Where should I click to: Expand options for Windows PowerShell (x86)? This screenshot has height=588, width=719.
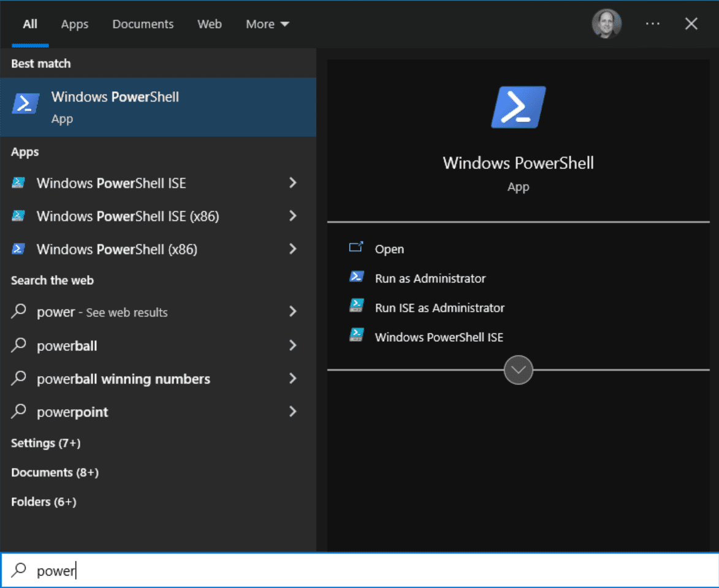point(292,249)
